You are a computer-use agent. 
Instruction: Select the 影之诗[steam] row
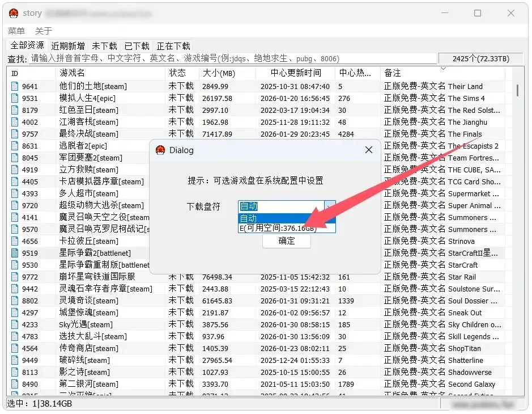pyautogui.click(x=256, y=372)
